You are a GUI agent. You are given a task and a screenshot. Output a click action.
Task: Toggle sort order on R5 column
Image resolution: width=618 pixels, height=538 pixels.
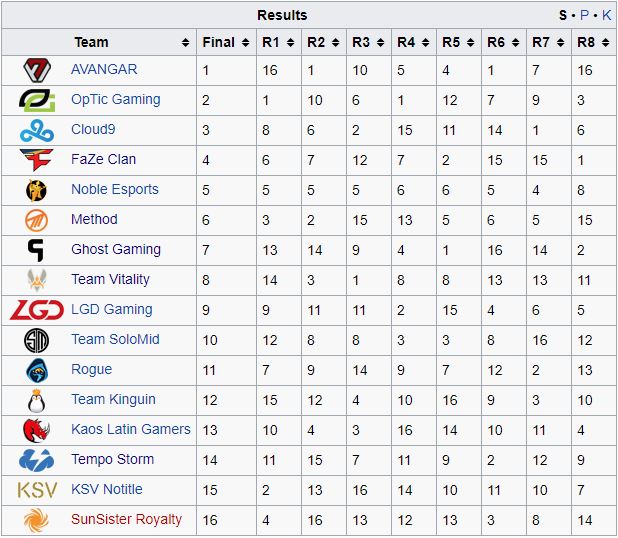(470, 43)
